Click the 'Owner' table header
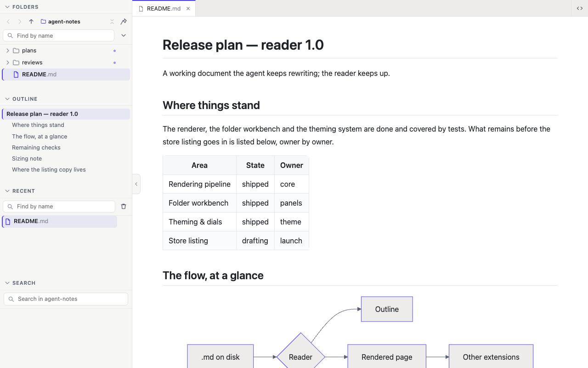This screenshot has height=368, width=588. pos(292,165)
